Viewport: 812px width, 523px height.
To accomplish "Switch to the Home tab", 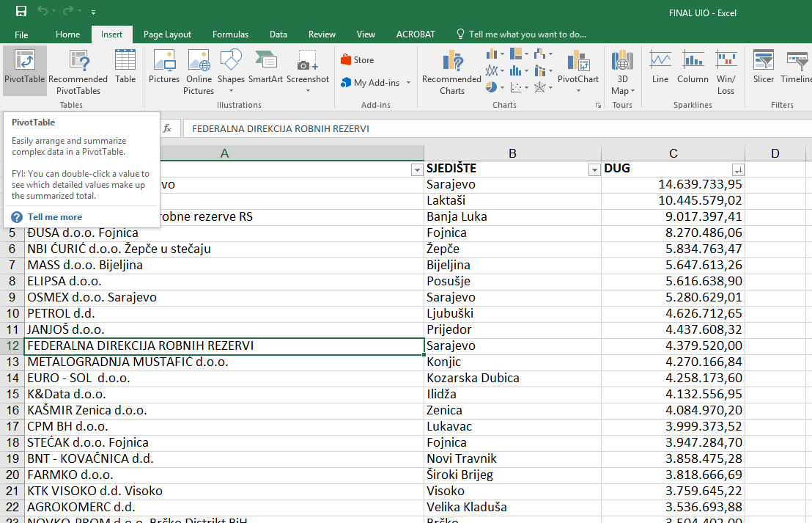I will coord(68,34).
